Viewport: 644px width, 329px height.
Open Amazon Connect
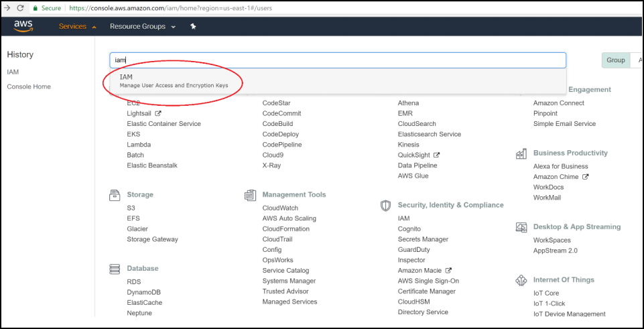pyautogui.click(x=559, y=103)
